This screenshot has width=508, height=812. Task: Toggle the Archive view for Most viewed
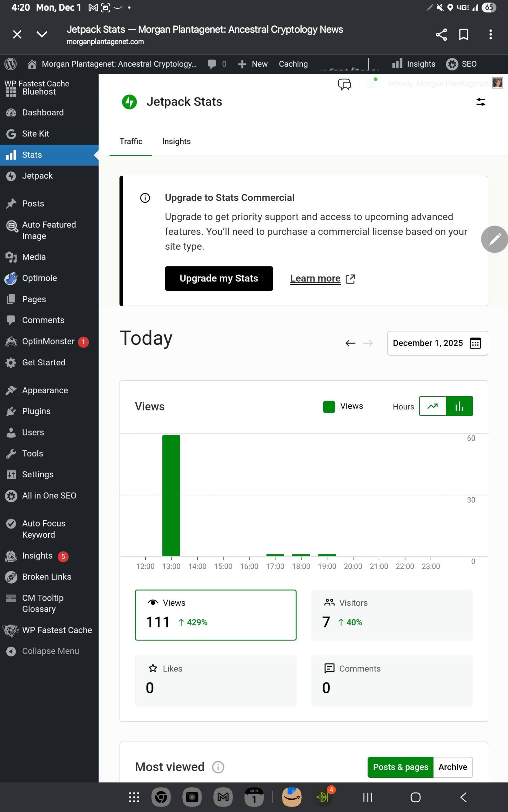point(453,767)
